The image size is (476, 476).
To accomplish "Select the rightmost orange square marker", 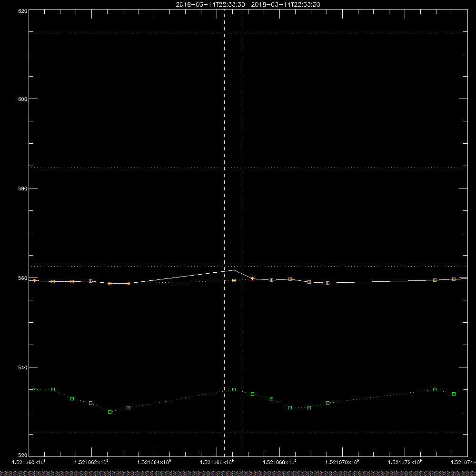I will (454, 279).
